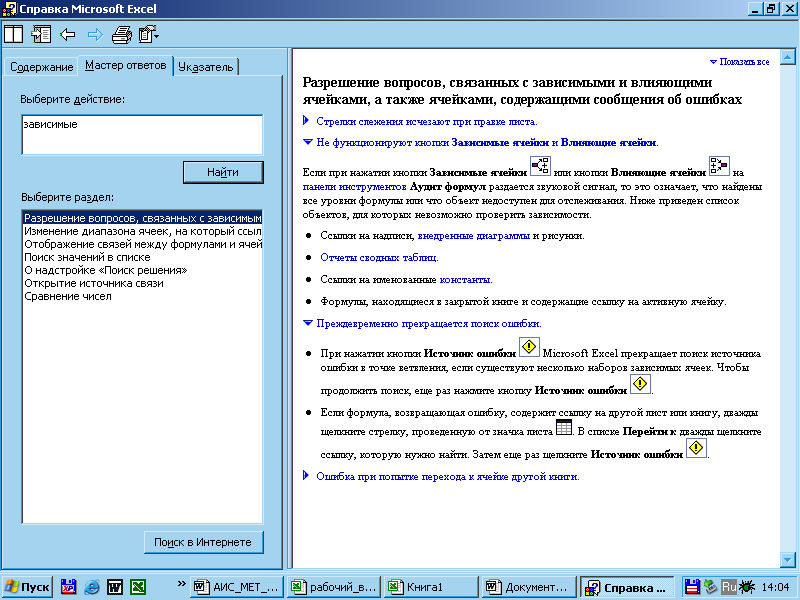Click the Показать все triangle icon
This screenshot has height=600, width=800.
coord(713,62)
